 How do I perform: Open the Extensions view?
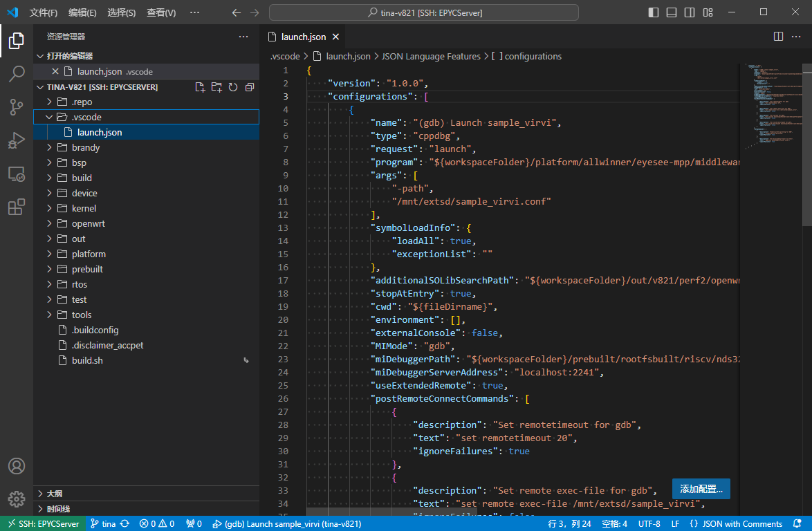point(17,207)
